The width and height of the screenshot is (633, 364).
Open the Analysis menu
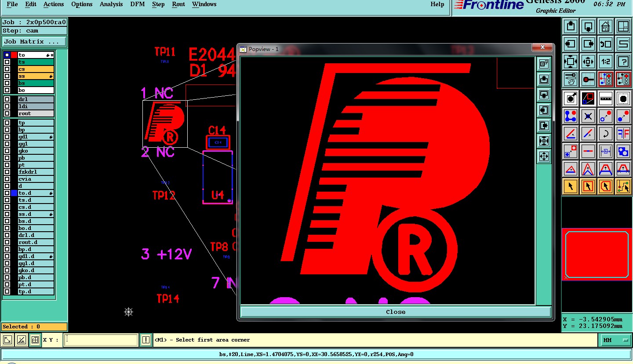[111, 4]
